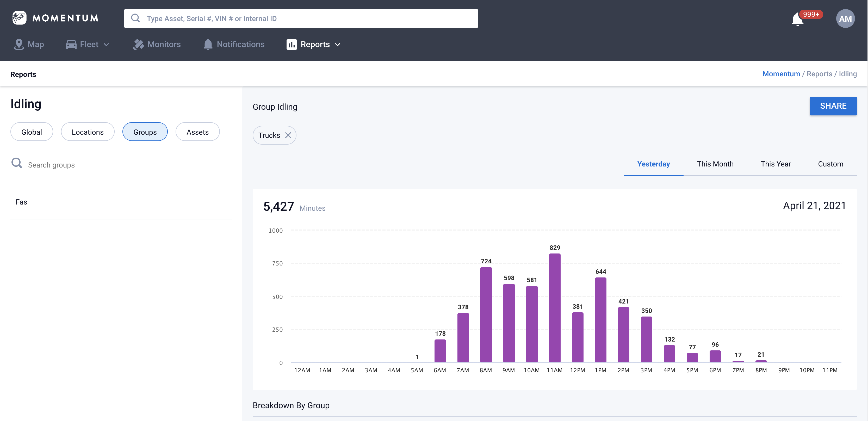Select the Locations filter pill

tap(88, 132)
